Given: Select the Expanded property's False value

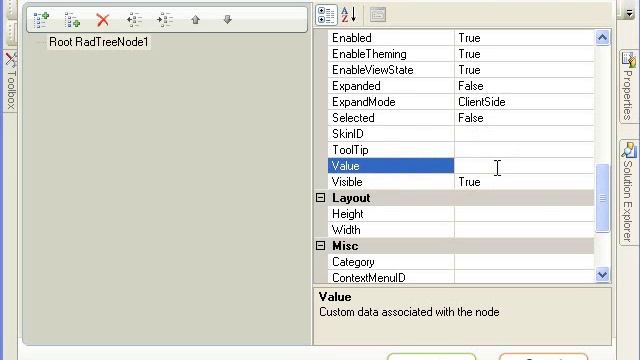Looking at the screenshot, I should pyautogui.click(x=471, y=86).
